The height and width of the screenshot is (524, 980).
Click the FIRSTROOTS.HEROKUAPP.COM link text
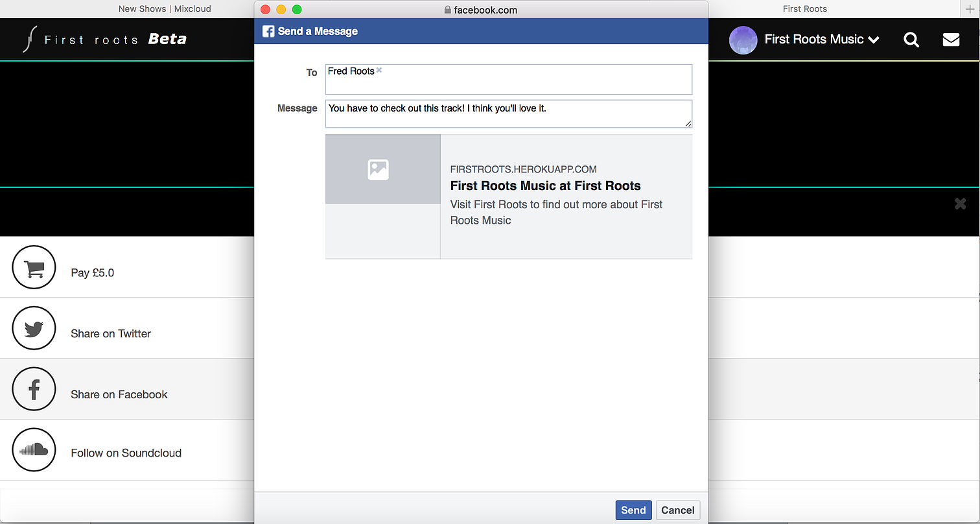(x=523, y=169)
